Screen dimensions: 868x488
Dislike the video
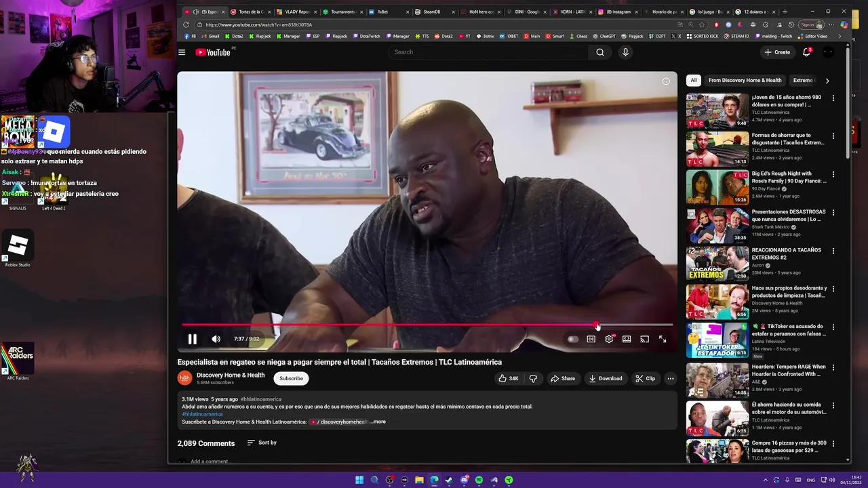[533, 378]
